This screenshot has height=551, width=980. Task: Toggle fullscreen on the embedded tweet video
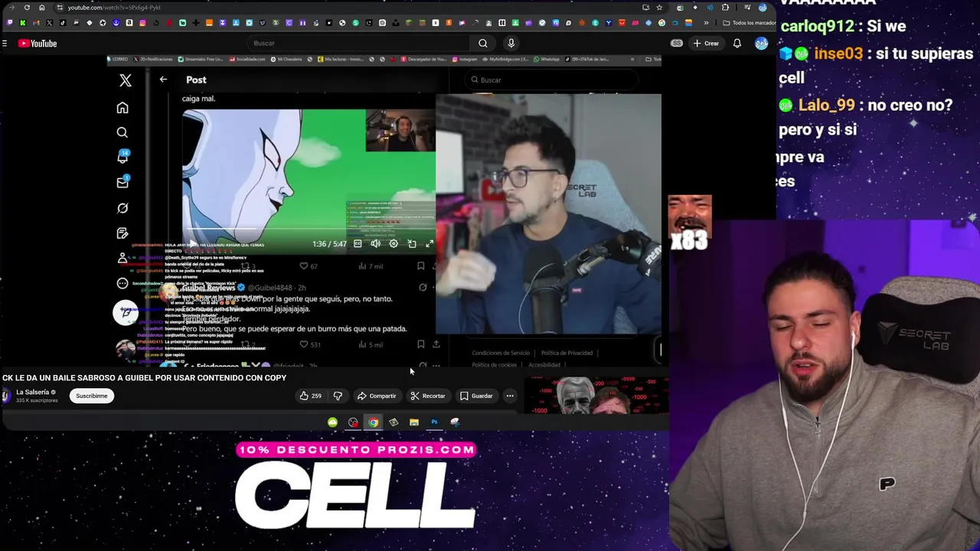(430, 244)
